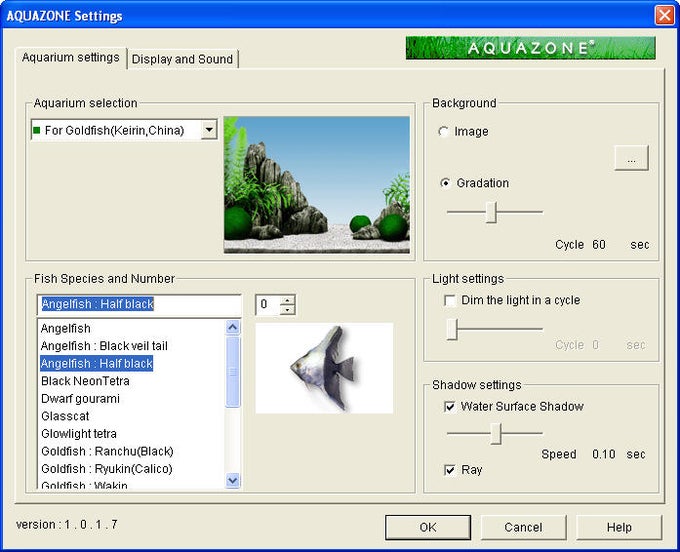The height and width of the screenshot is (552, 680).
Task: Click the species list scrollbar thumb
Action: tap(233, 372)
